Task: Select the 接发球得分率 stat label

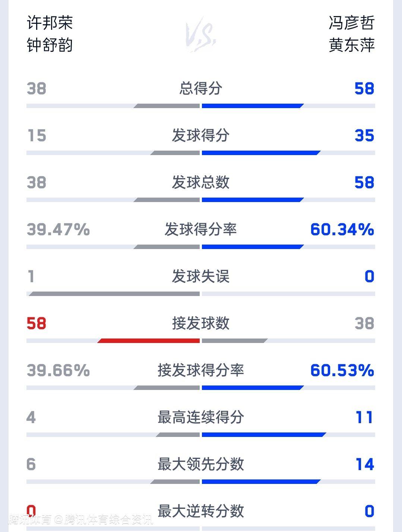Action: point(201,371)
